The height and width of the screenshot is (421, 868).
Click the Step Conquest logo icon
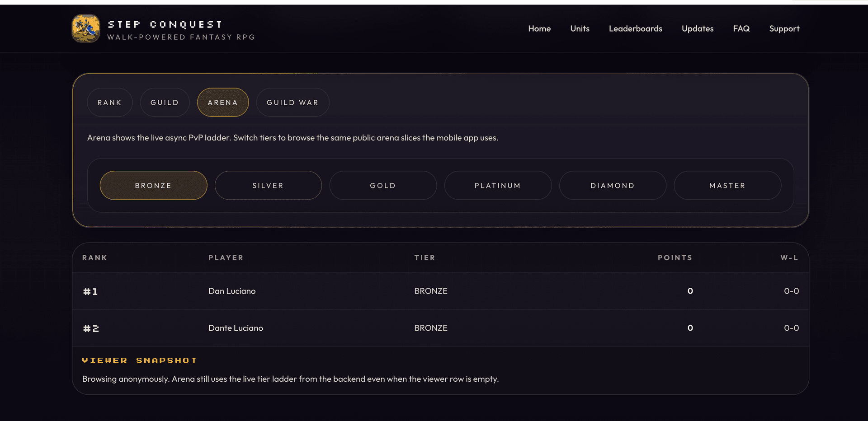click(x=86, y=28)
